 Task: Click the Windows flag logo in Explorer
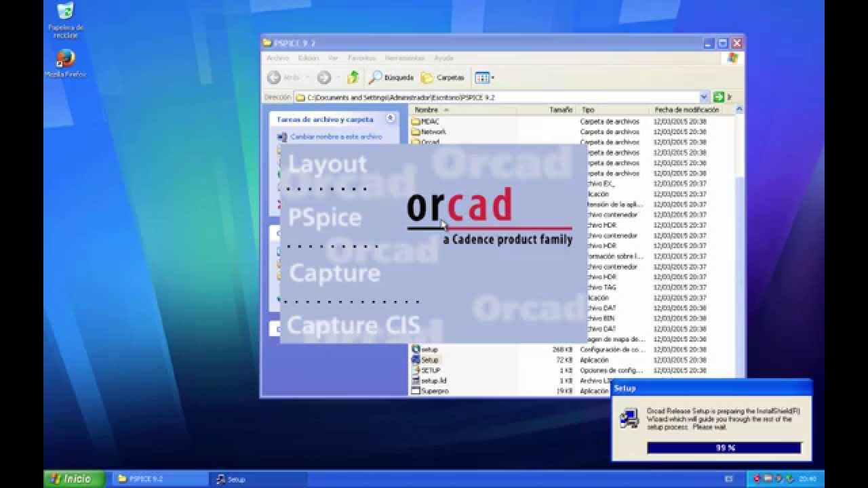(732, 58)
